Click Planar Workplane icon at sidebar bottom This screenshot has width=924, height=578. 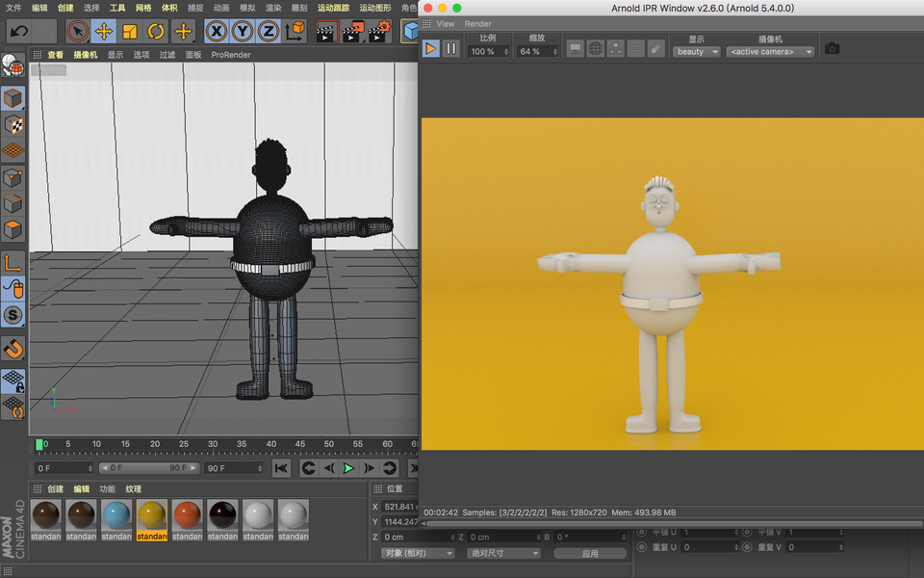[x=13, y=407]
